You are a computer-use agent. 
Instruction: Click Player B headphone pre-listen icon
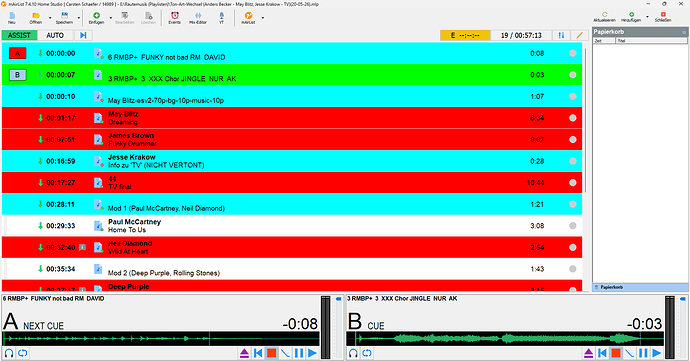(353, 353)
